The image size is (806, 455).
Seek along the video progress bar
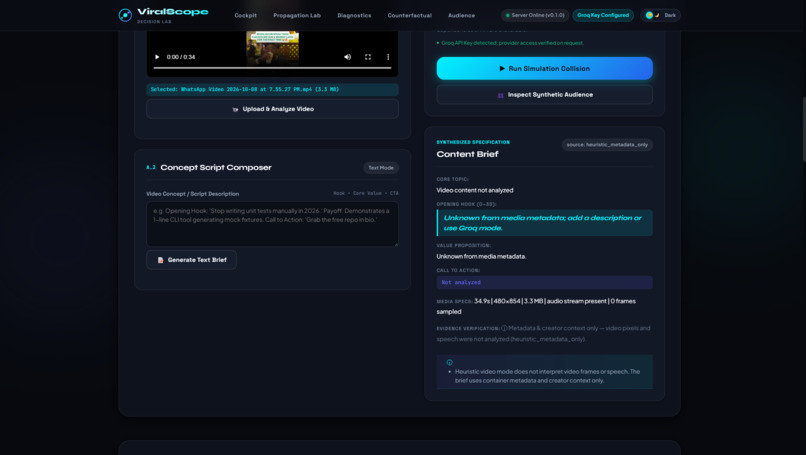pyautogui.click(x=272, y=68)
